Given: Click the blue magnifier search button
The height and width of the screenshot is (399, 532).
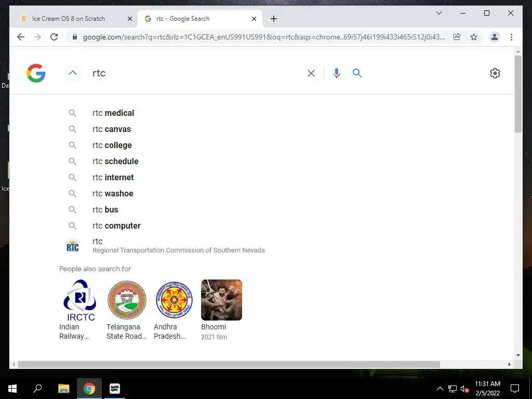Looking at the screenshot, I should pyautogui.click(x=357, y=73).
